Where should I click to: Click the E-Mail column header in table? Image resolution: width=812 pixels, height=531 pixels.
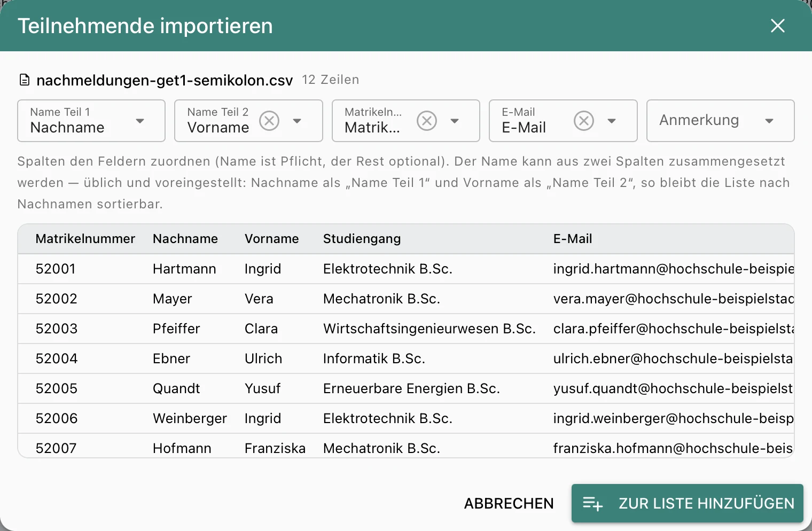(x=573, y=239)
